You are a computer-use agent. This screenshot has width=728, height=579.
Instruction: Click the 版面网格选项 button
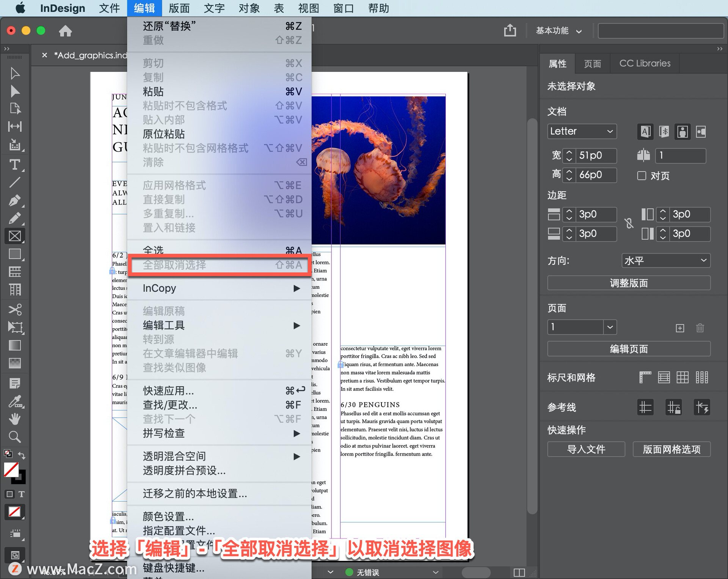(x=672, y=449)
